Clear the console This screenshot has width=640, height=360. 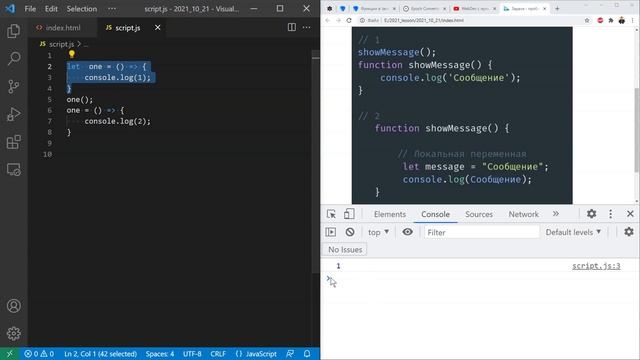(350, 232)
